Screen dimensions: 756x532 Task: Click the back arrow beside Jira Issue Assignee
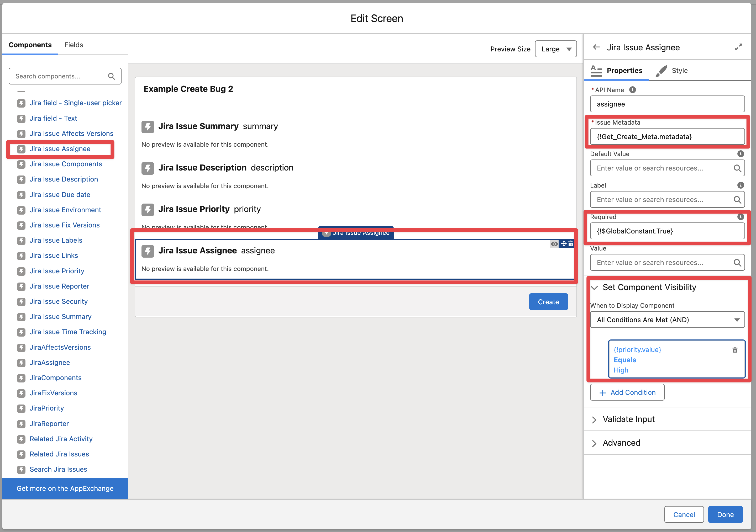(x=596, y=47)
